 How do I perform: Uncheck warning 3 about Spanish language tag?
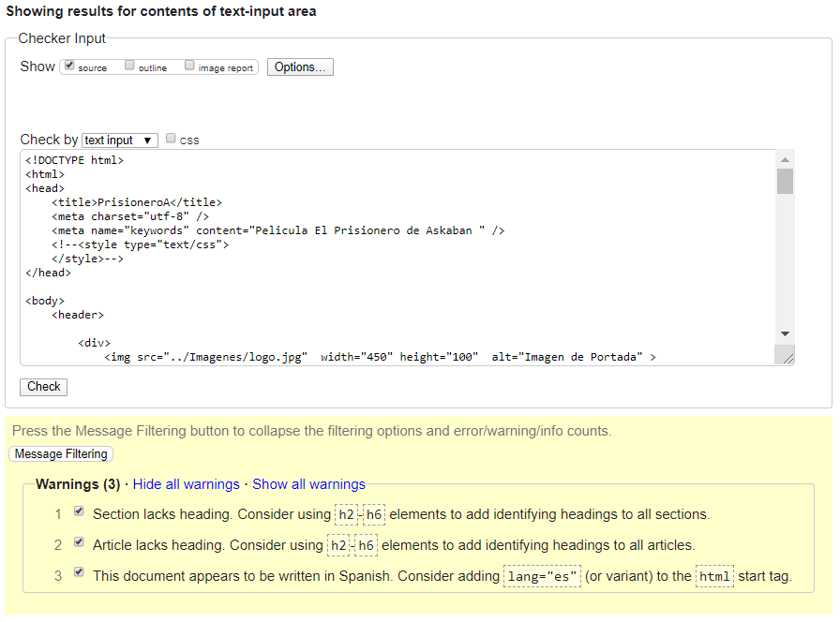click(x=79, y=571)
